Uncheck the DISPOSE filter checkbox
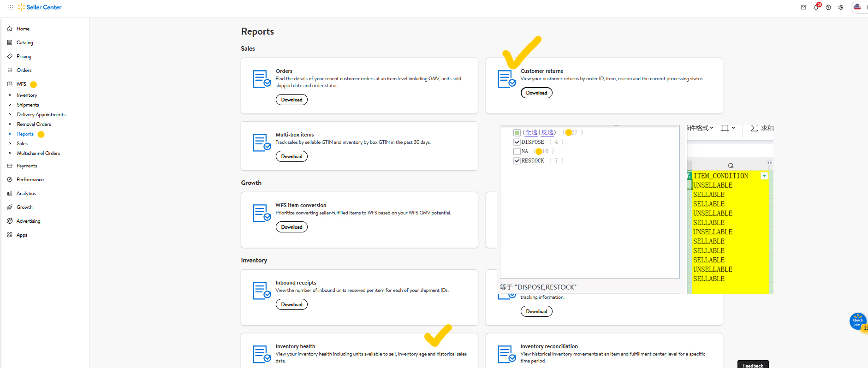Viewport: 868px width, 368px height. 517,142
